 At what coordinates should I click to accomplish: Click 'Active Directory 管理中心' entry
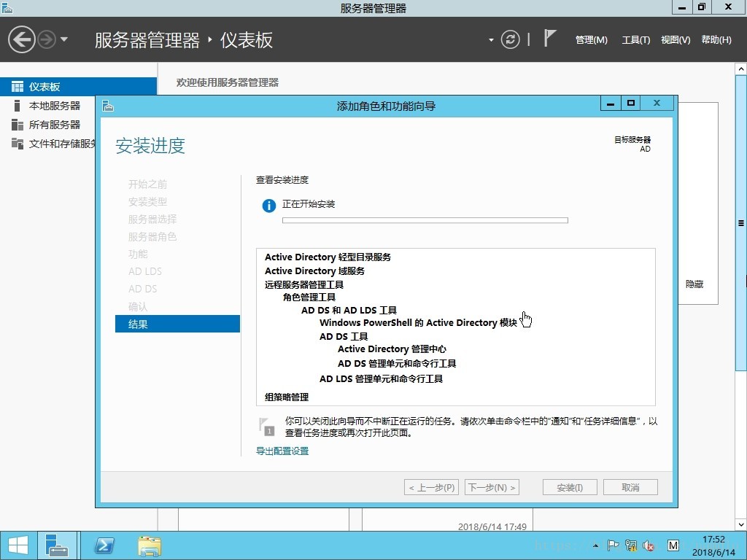coord(392,349)
